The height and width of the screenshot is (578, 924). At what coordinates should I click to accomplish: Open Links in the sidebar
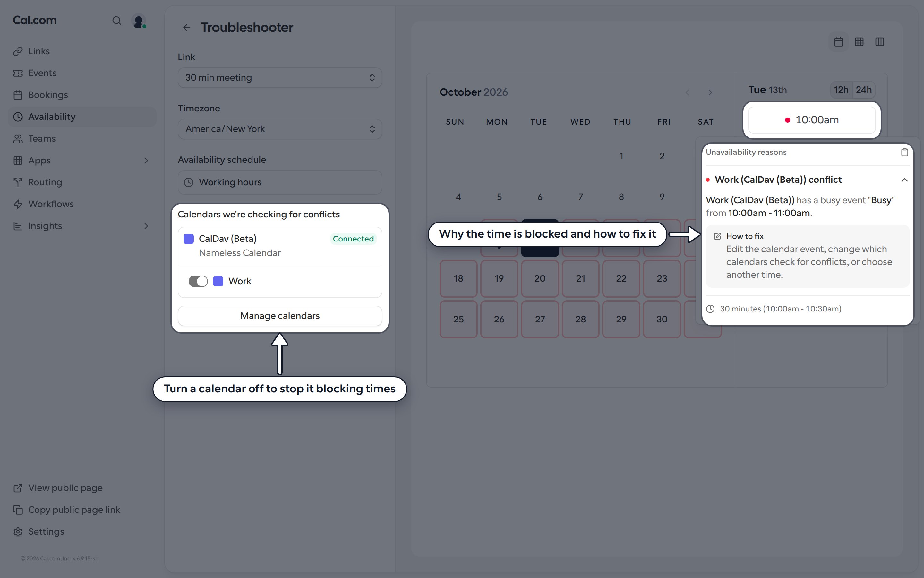click(82, 51)
